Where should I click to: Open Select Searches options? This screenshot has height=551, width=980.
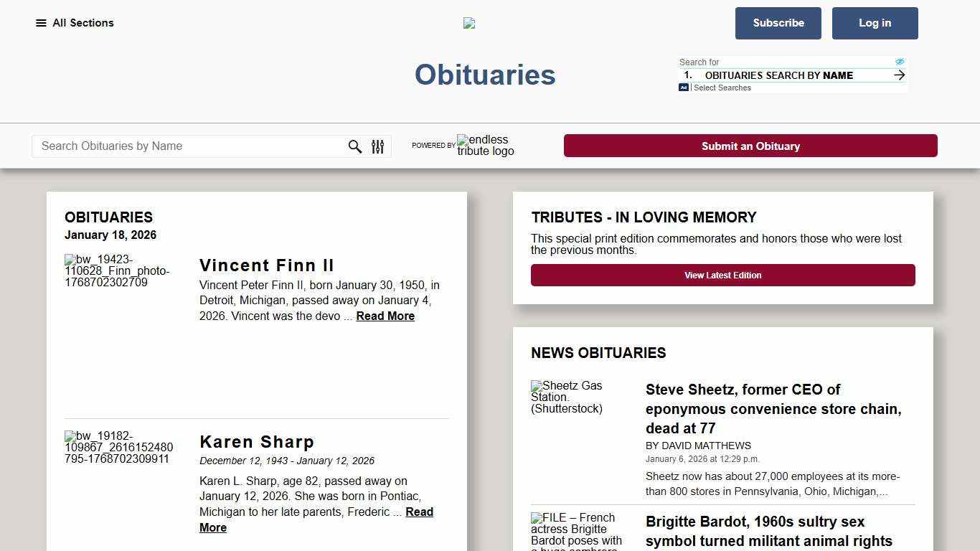(x=721, y=88)
